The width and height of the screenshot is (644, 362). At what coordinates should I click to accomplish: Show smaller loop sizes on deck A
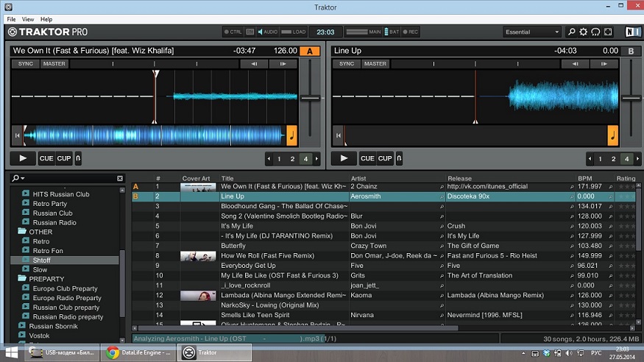pos(269,159)
